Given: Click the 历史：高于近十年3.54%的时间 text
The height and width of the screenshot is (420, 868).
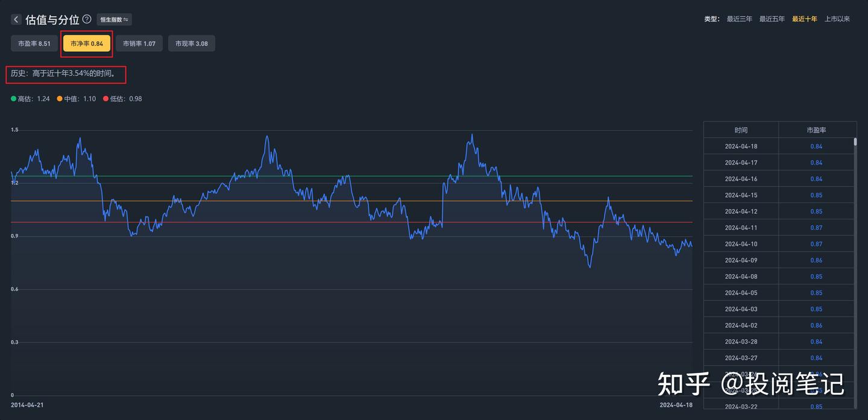Looking at the screenshot, I should 64,73.
